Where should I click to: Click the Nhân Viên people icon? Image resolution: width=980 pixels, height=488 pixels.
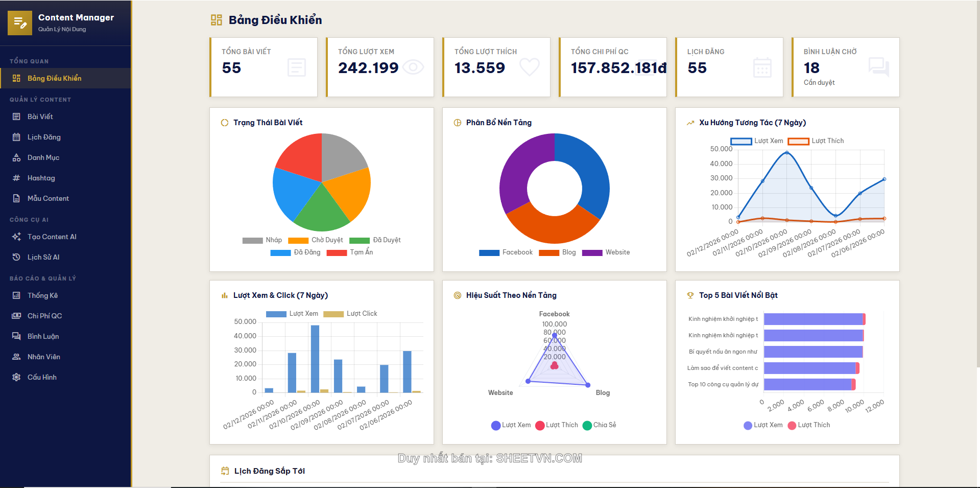point(16,357)
